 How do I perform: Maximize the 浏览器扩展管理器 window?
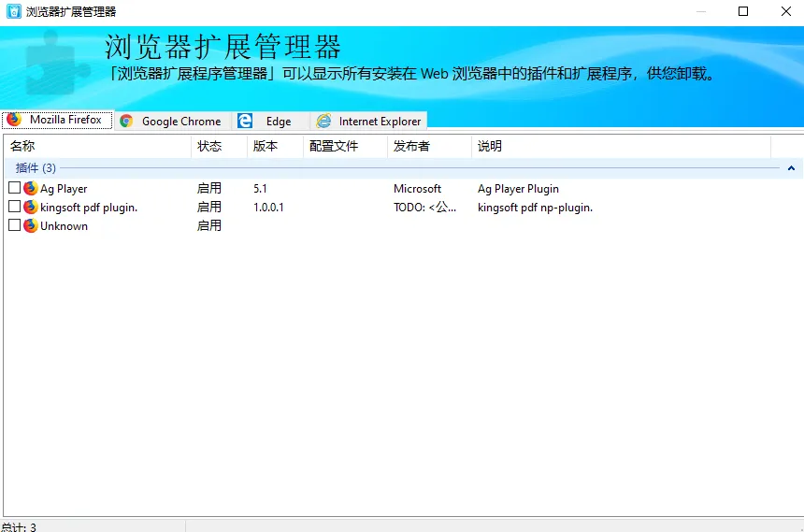pyautogui.click(x=743, y=11)
